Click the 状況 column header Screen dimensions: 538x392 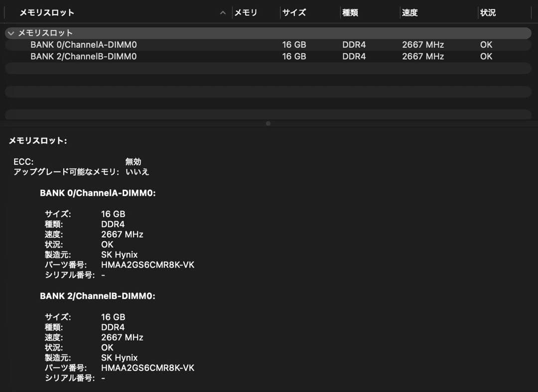(x=488, y=13)
